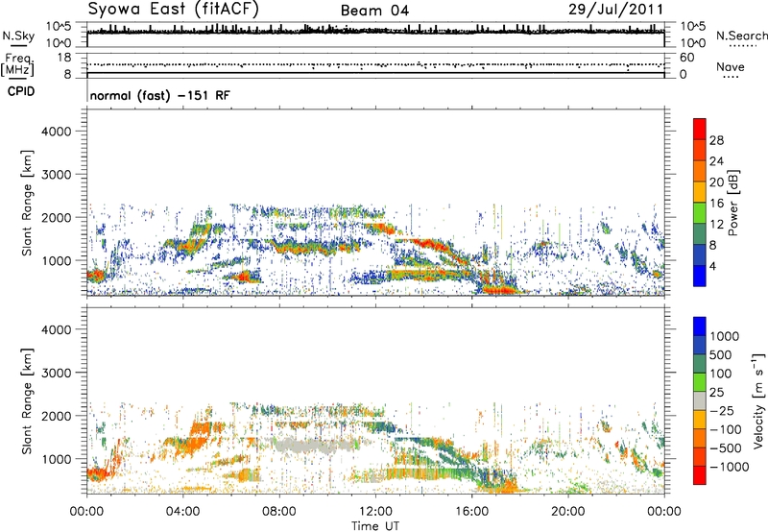The height and width of the screenshot is (532, 768).
Task: Select the "60" Nave axis tick
Action: point(686,58)
